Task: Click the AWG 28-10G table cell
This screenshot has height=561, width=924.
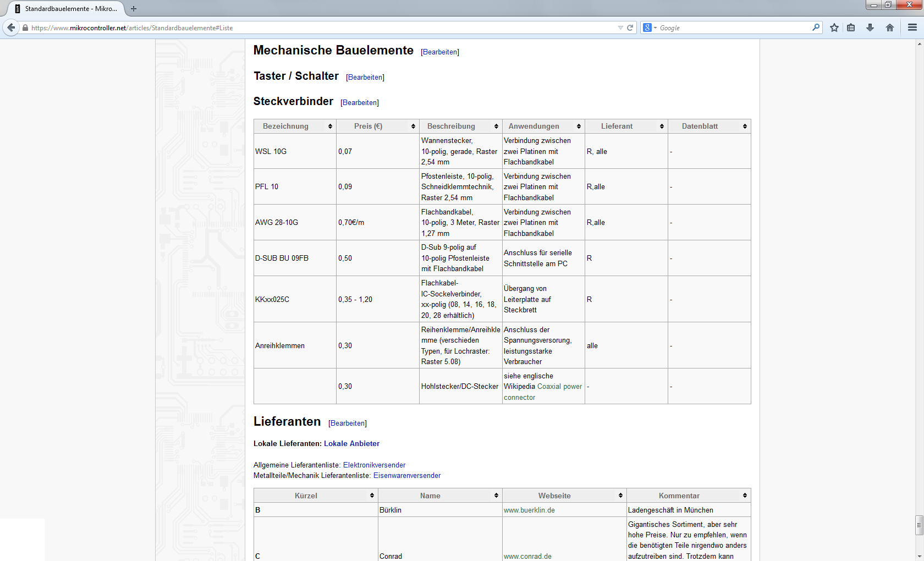Action: 295,223
